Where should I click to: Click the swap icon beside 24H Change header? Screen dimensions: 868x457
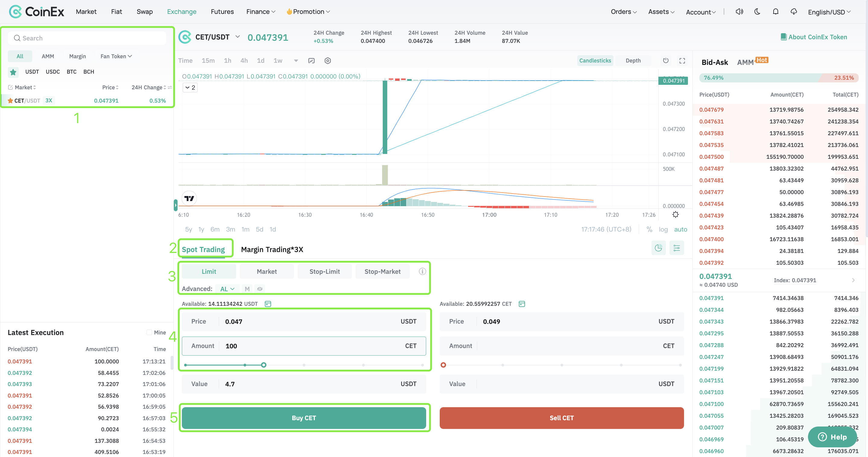[x=170, y=87]
